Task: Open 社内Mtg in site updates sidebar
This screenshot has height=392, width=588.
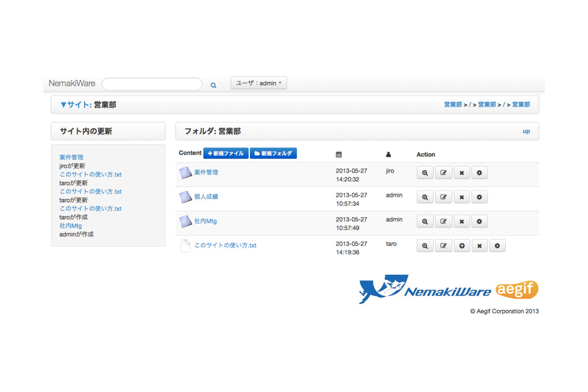Action: click(x=70, y=226)
